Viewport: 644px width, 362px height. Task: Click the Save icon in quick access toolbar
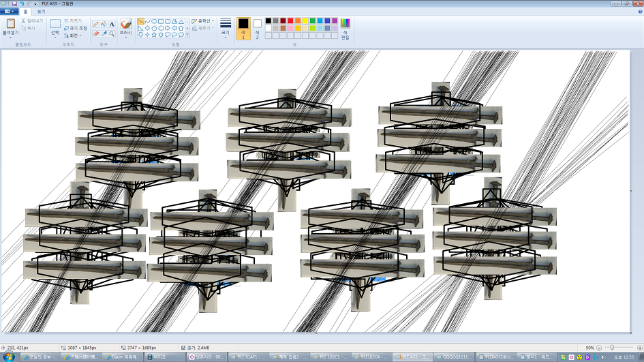(x=14, y=3)
